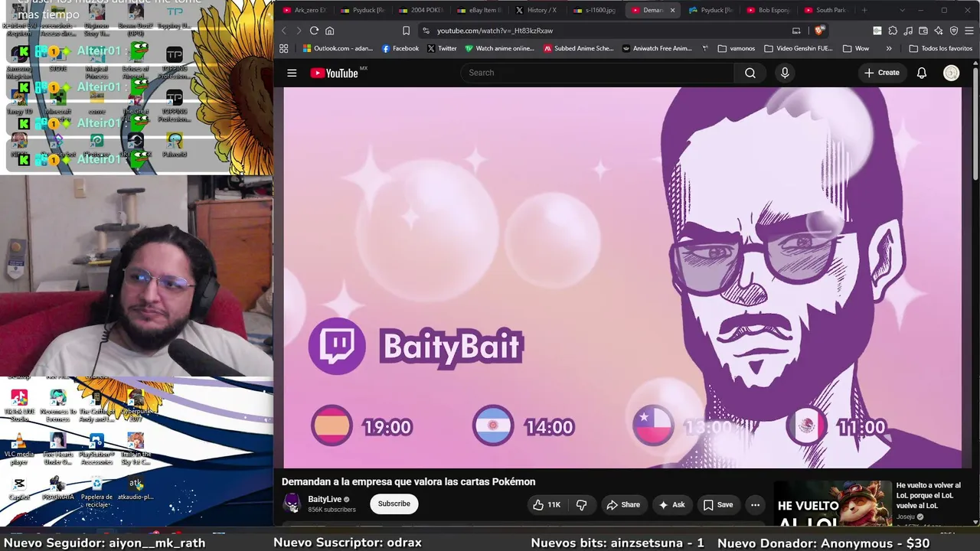The width and height of the screenshot is (980, 551).
Task: Open PlayStation Accessories desktop shortcut
Action: tap(96, 448)
